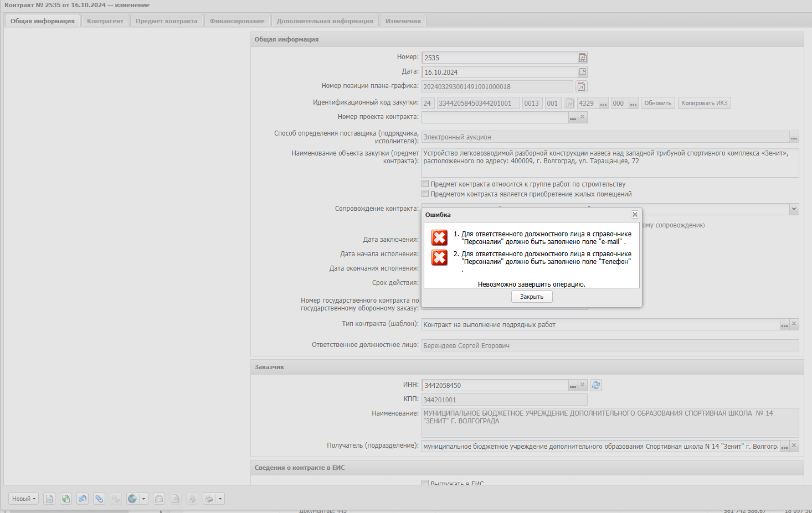Viewport: 812px width, 513px height.
Task: Expand the dropdown arrow beside the printer icon
Action: [x=220, y=499]
